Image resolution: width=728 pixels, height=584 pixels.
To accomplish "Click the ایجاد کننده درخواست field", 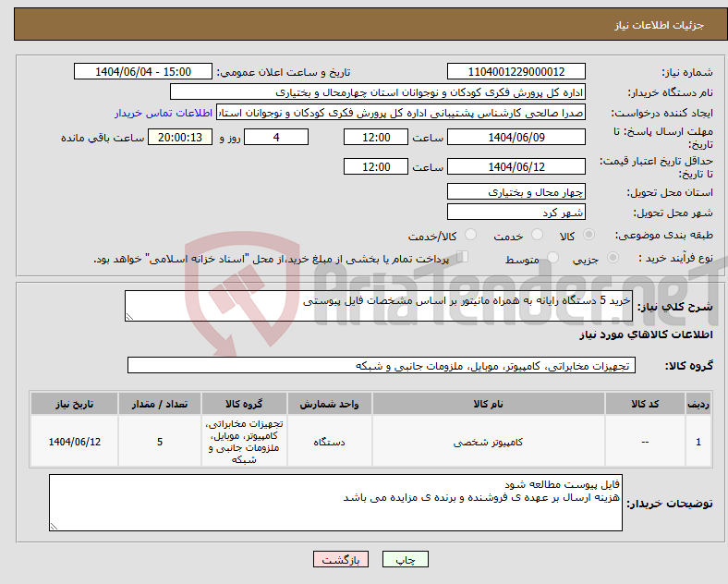I will pyautogui.click(x=401, y=113).
